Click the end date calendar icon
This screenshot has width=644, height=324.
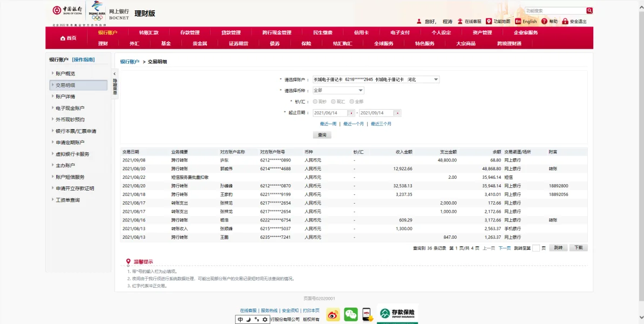point(397,113)
